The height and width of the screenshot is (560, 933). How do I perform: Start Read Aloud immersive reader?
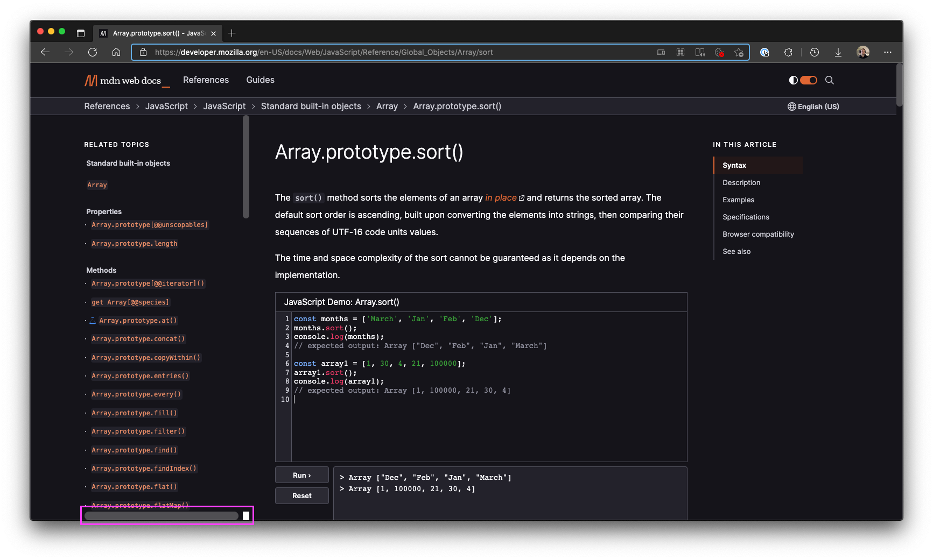pos(700,52)
